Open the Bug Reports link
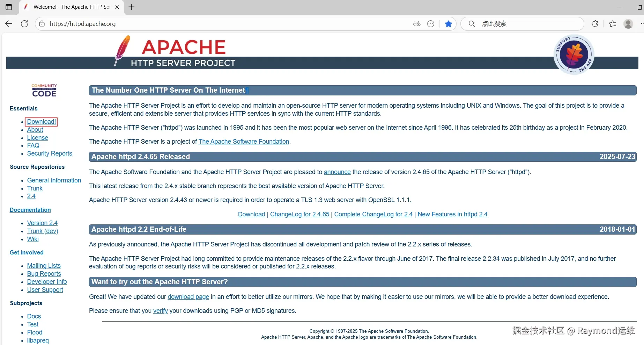This screenshot has height=345, width=644. [44, 274]
